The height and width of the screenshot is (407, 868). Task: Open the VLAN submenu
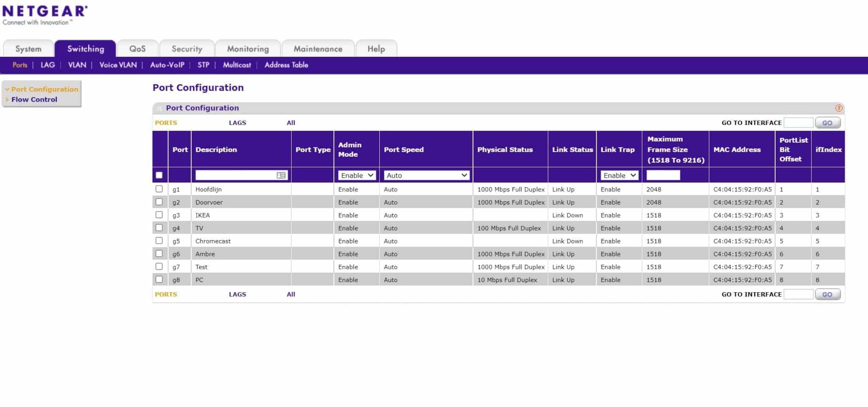[x=77, y=65]
